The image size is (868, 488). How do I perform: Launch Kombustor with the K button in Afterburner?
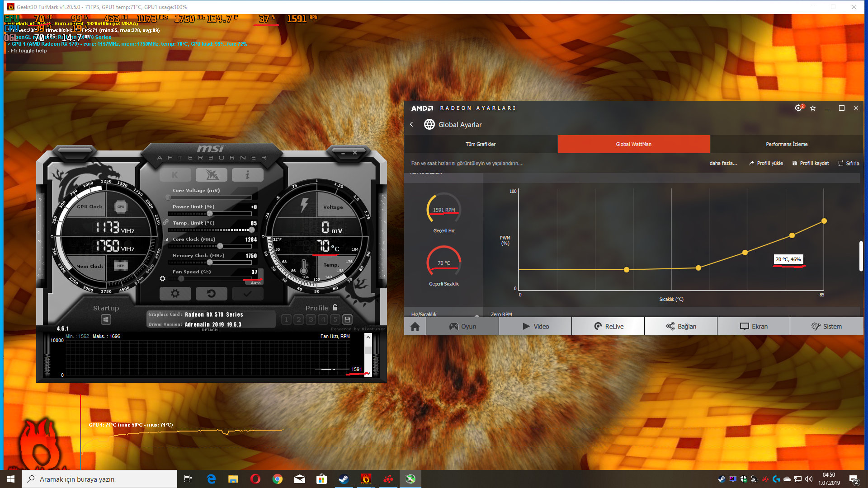(175, 175)
